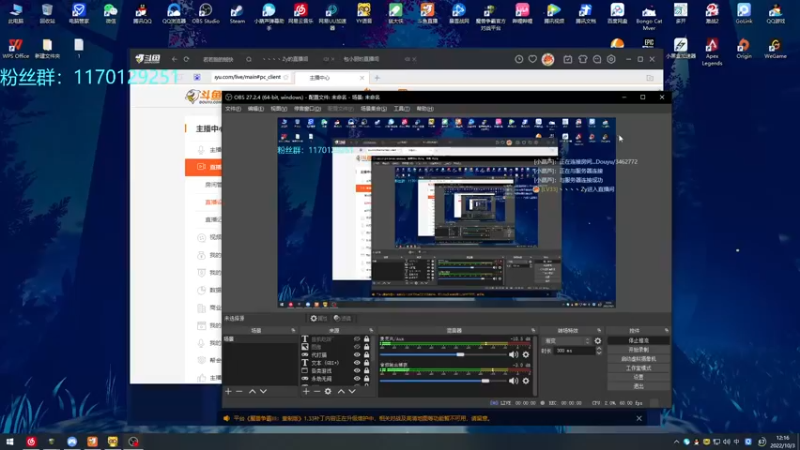
Task: Add a new source with plus icon
Action: pyautogui.click(x=306, y=391)
